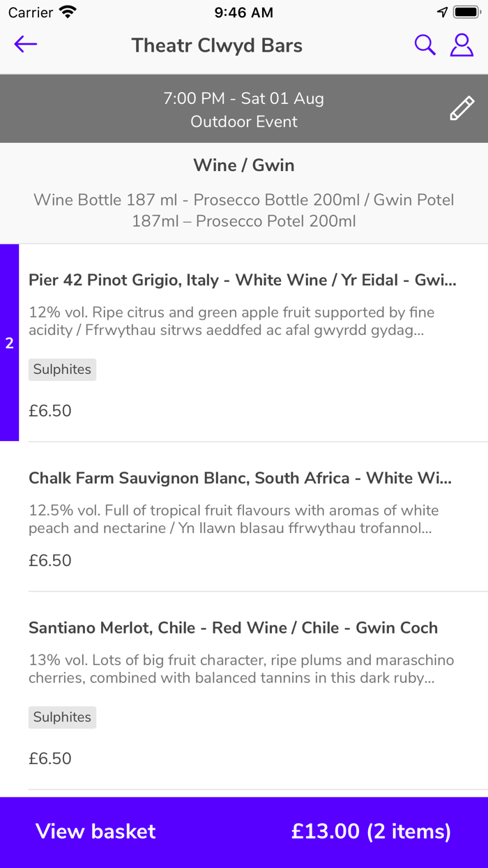Click the View basket button
The height and width of the screenshot is (868, 488).
click(x=96, y=831)
